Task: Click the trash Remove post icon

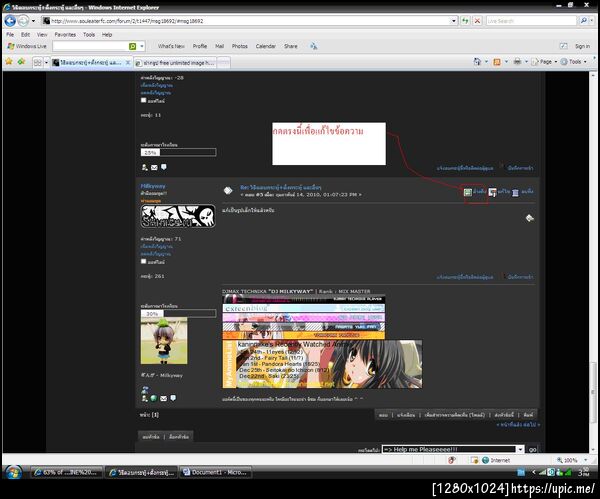Action: [515, 192]
